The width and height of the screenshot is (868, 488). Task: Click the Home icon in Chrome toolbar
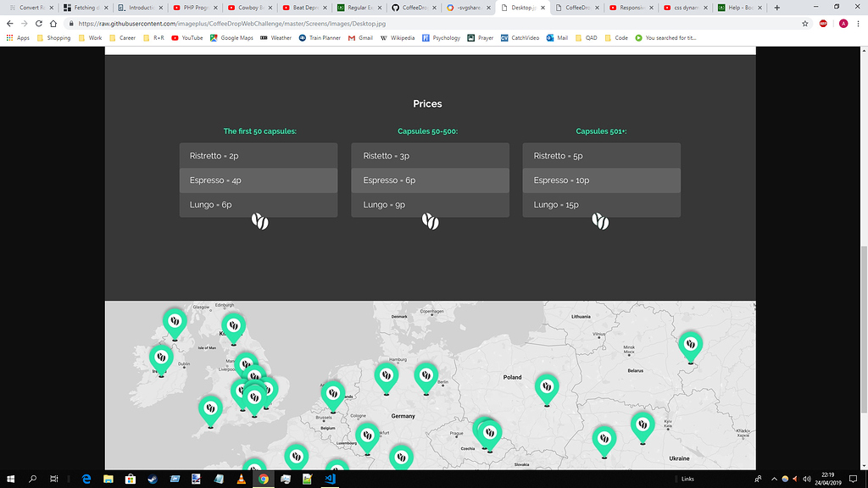53,25
